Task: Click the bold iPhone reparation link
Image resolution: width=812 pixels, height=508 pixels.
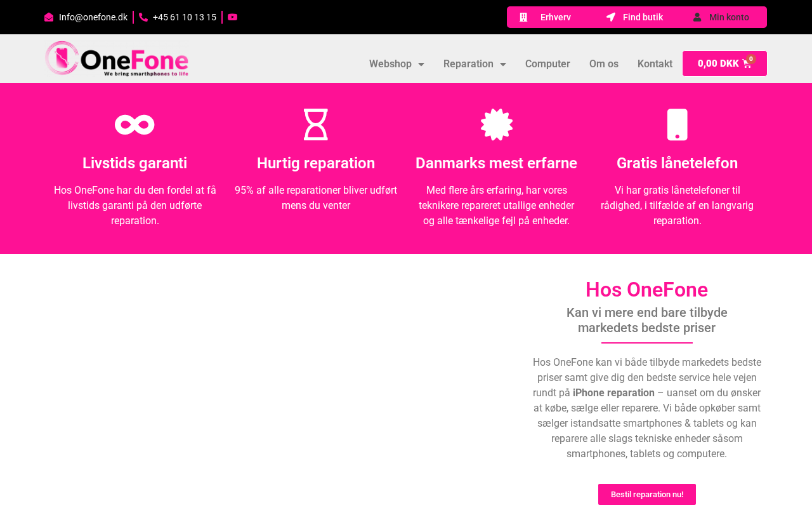Action: click(613, 393)
